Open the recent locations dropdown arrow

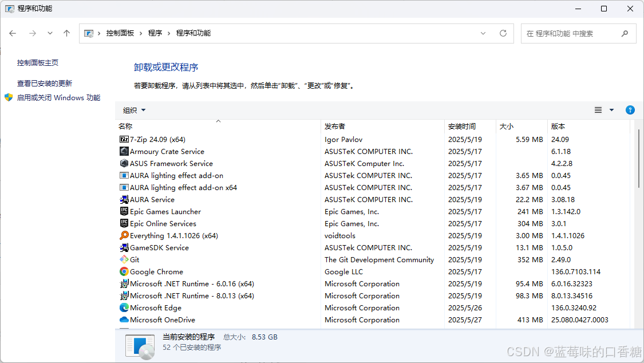tap(50, 33)
